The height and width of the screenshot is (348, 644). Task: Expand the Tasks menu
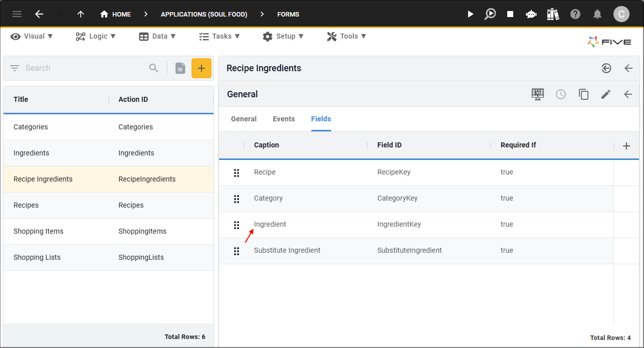[x=220, y=36]
